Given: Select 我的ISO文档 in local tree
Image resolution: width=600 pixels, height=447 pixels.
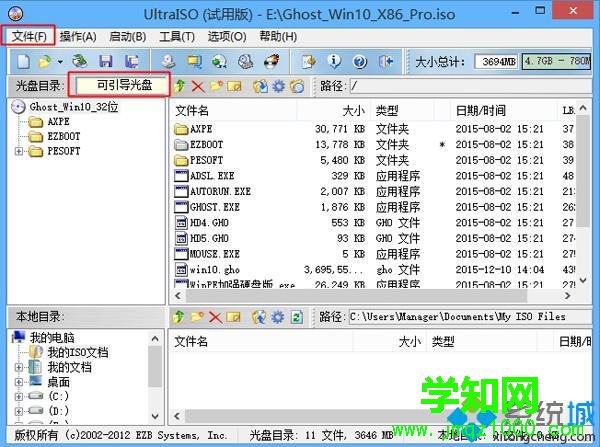Looking at the screenshot, I should tap(78, 352).
